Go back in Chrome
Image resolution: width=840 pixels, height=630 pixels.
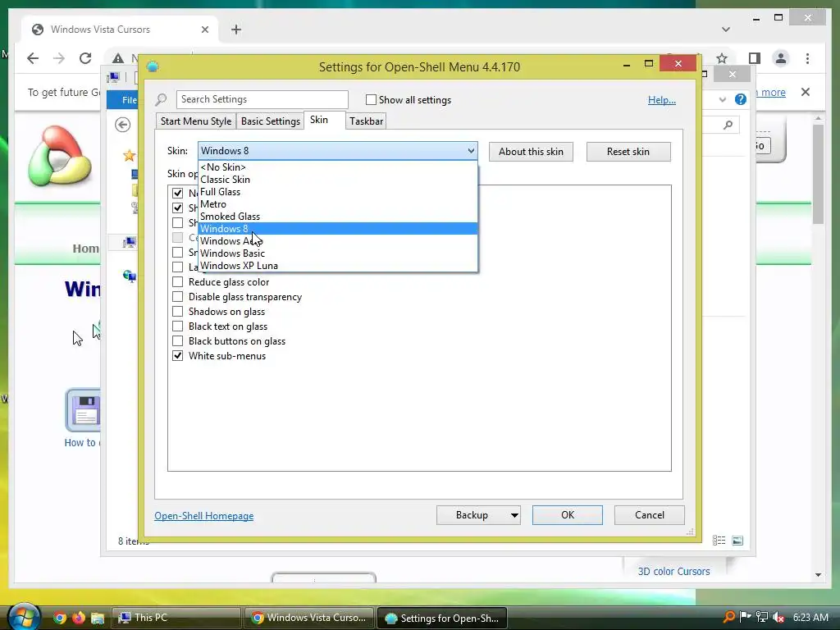tap(33, 58)
